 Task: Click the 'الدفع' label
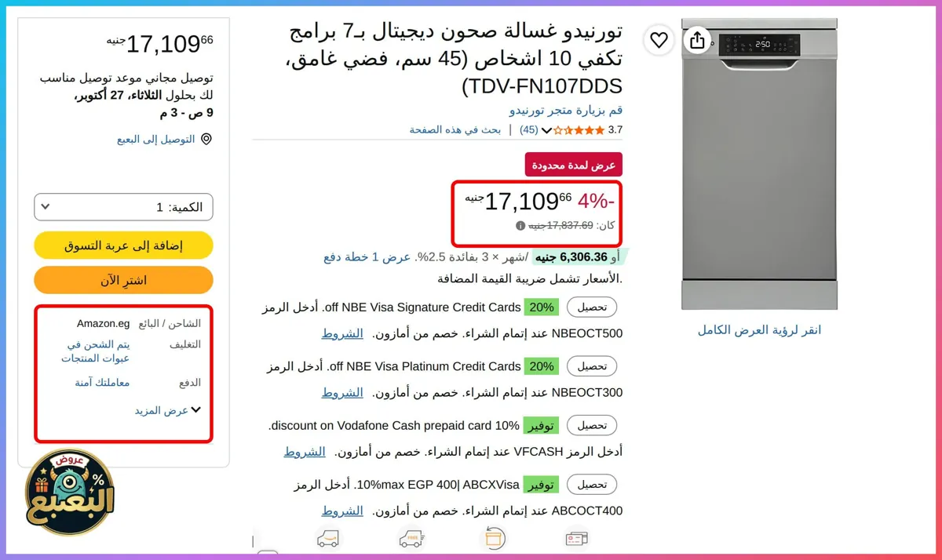click(191, 383)
